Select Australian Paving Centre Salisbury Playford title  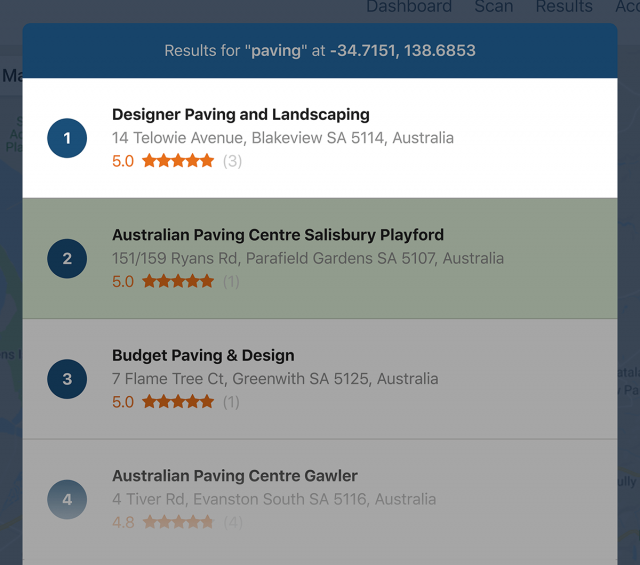(278, 235)
